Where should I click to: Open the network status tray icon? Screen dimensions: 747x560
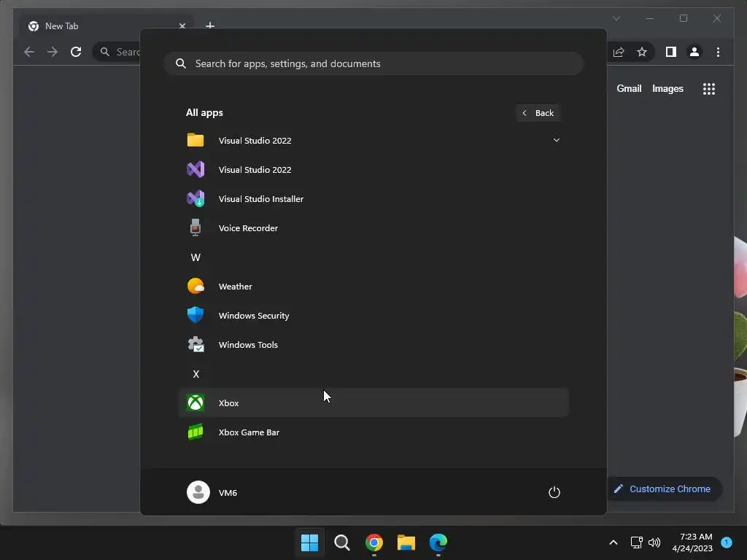point(636,542)
